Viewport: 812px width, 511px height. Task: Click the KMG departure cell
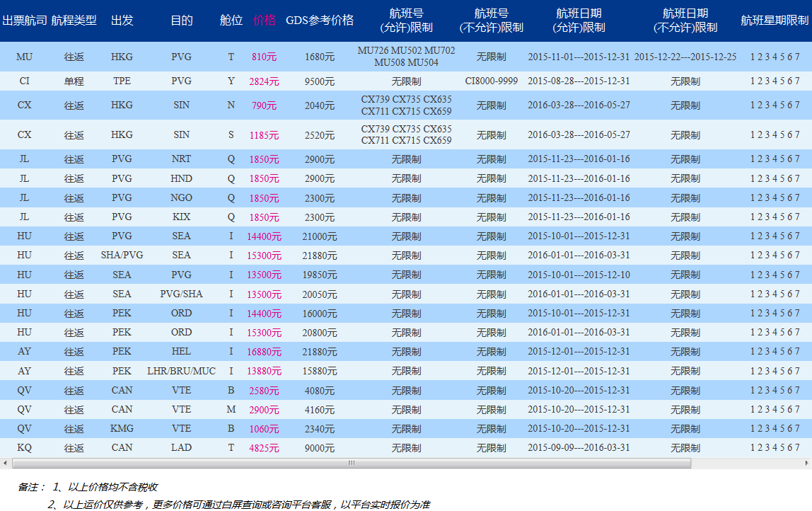click(122, 429)
